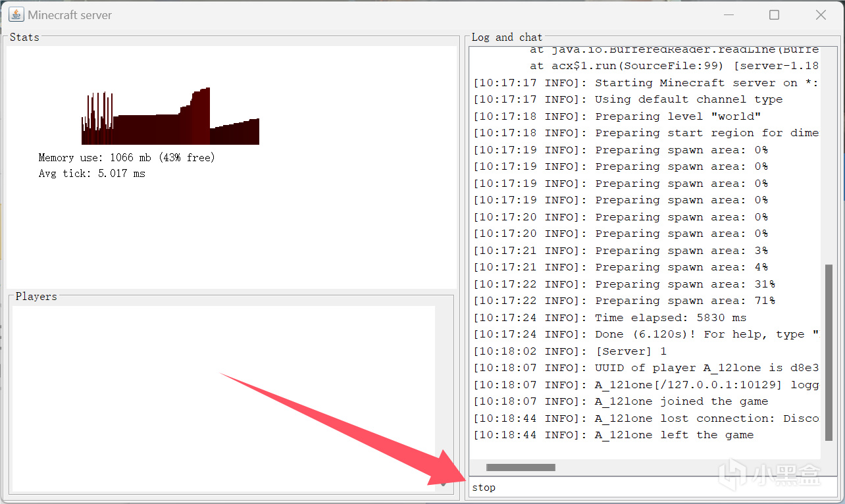Click the Java icon in the title bar
Viewport: 845px width, 504px height.
(16, 14)
